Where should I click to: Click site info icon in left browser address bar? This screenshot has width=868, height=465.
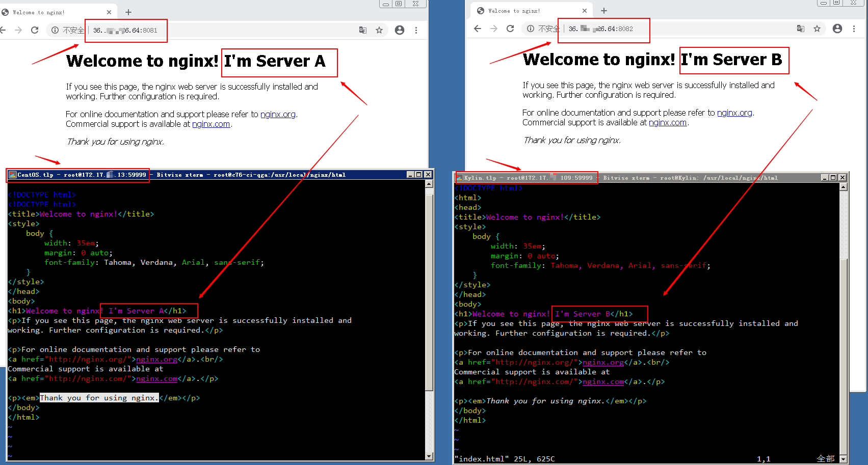(55, 30)
